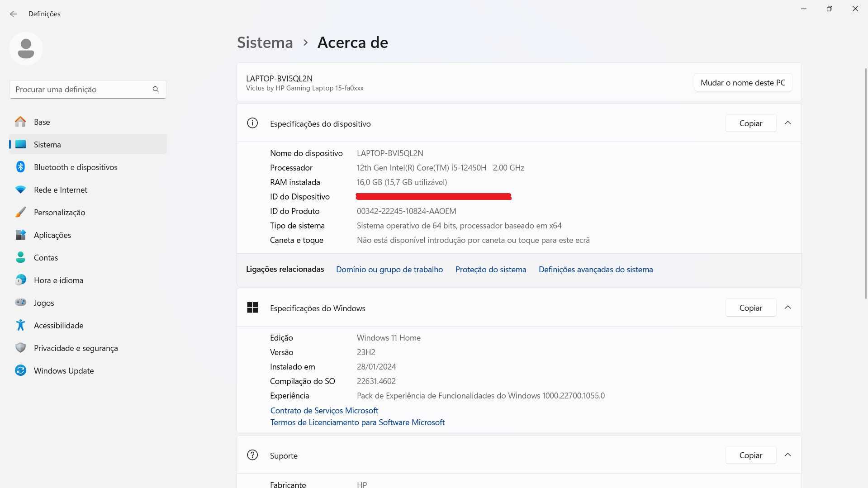Click the Procurar uma definição search box
Image resolution: width=868 pixels, height=488 pixels.
click(x=88, y=89)
